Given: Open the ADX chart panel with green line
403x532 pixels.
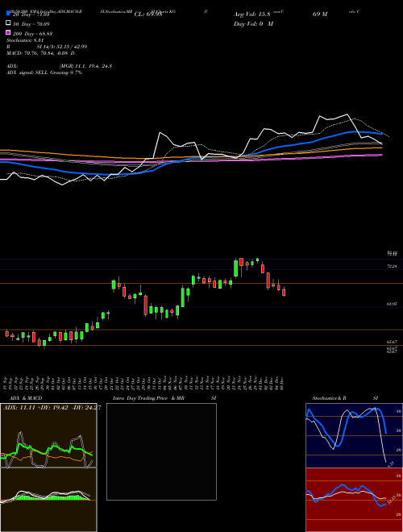Looking at the screenshot, I should (48, 435).
